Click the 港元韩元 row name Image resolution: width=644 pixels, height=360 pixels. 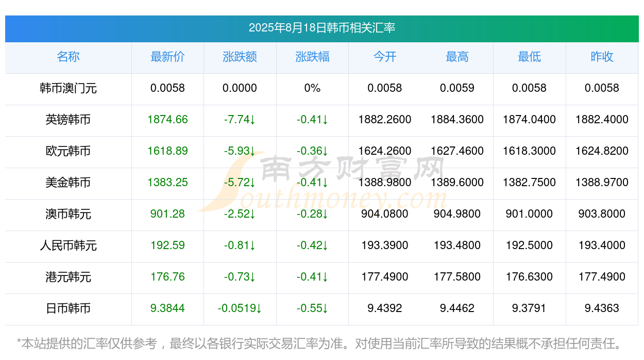pyautogui.click(x=68, y=277)
